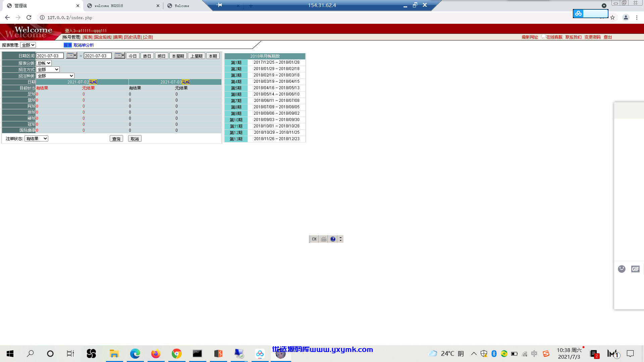The width and height of the screenshot is (644, 362).
Task: Pin the remote desktop connection bar
Action: point(219,5)
